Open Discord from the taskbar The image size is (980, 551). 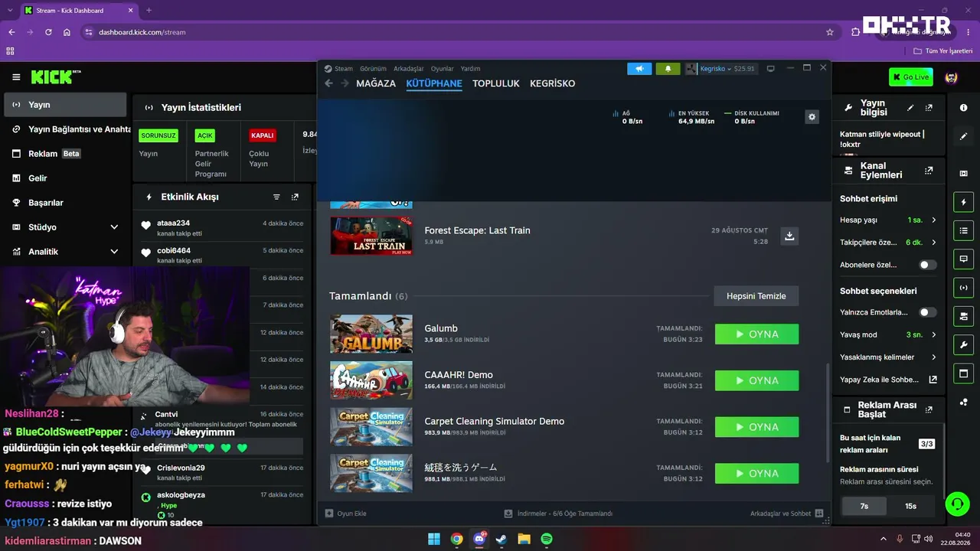tap(480, 539)
